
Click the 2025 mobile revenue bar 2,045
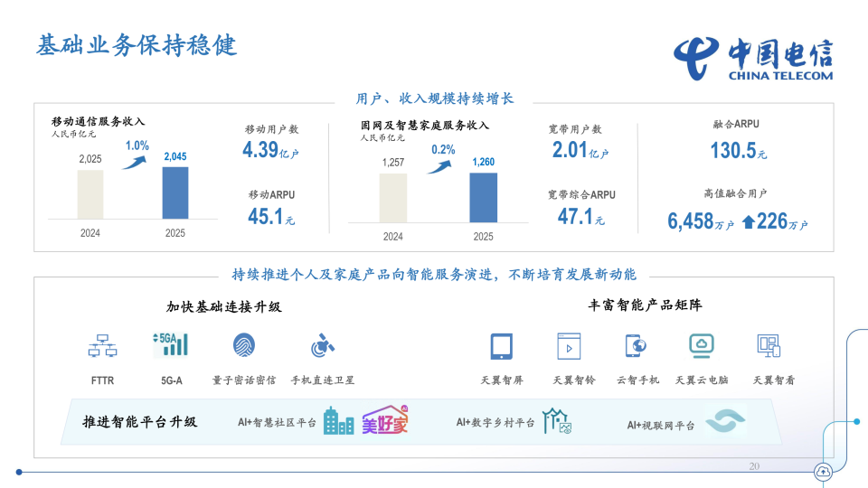[175, 193]
